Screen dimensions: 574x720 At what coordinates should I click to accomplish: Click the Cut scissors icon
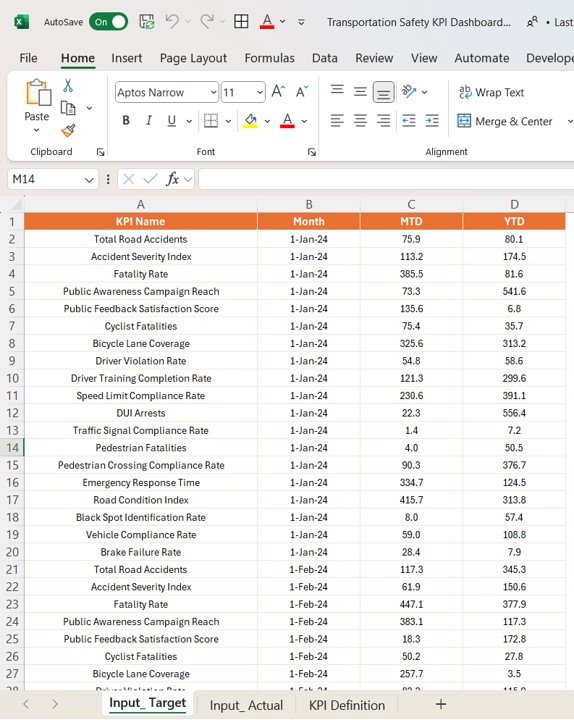[x=68, y=85]
